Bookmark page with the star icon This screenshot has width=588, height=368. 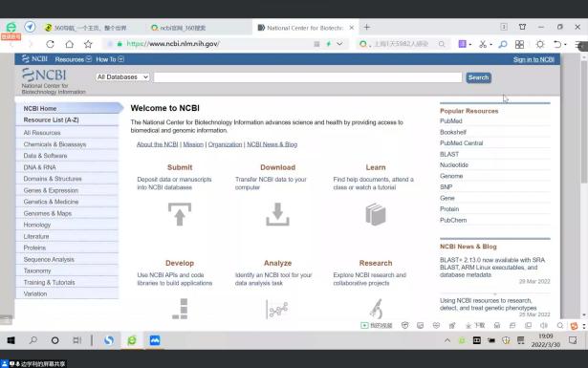88,44
